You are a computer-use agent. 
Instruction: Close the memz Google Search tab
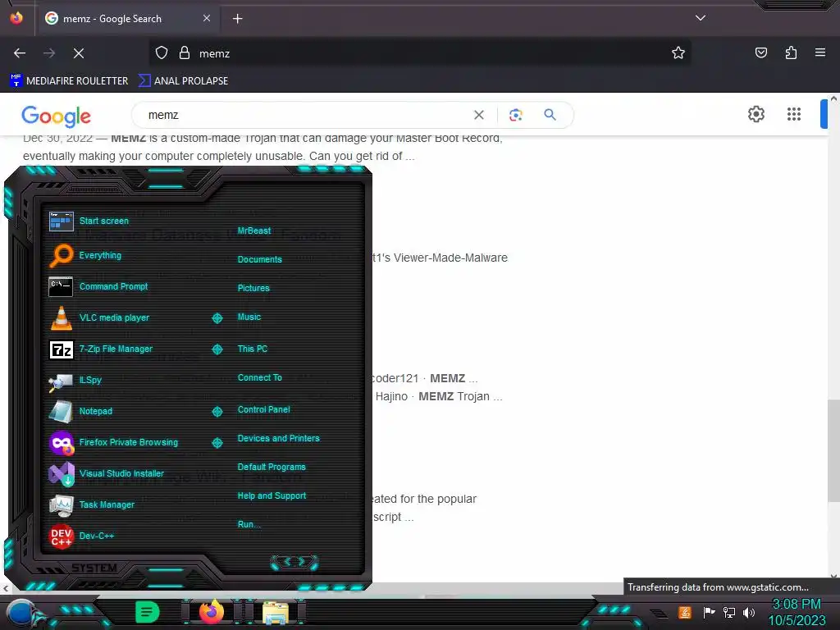point(207,18)
